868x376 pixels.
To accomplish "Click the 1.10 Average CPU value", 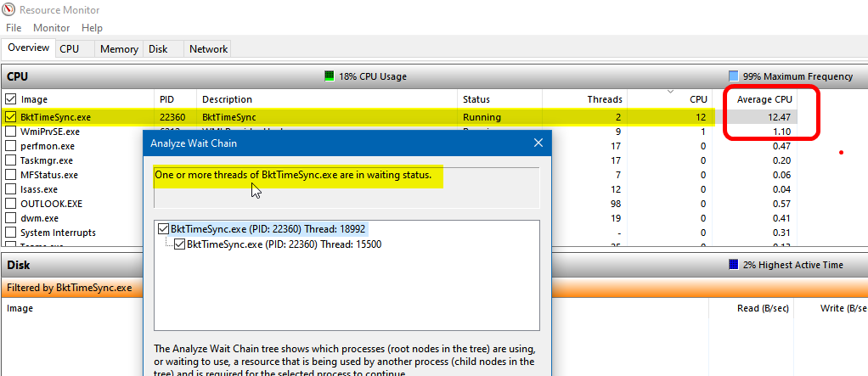I will point(781,132).
